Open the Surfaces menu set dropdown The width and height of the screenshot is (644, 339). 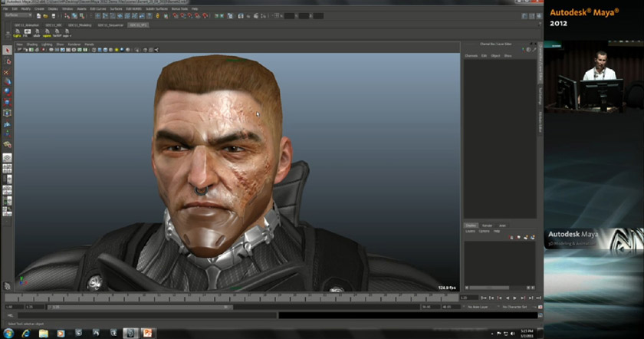(x=17, y=15)
